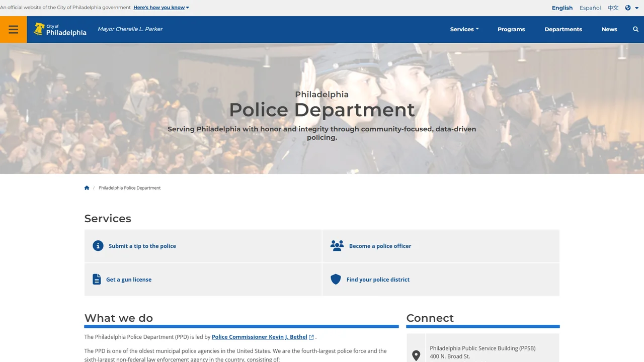Click the Philadelphia Public Service Building address
644x362 pixels.
point(482,352)
